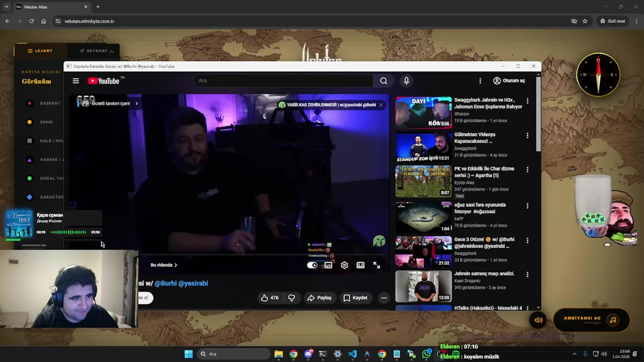This screenshot has height=362, width=644.
Task: Open Visual Studio Code from taskbar
Action: pos(352,354)
